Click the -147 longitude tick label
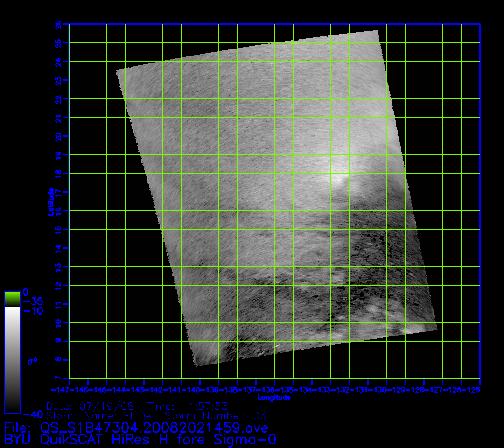The width and height of the screenshot is (504, 448). click(59, 389)
